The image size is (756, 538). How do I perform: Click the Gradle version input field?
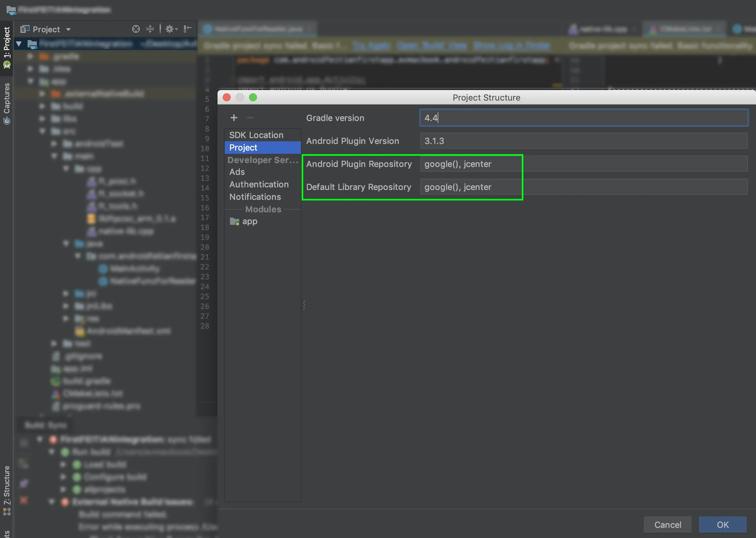coord(583,118)
